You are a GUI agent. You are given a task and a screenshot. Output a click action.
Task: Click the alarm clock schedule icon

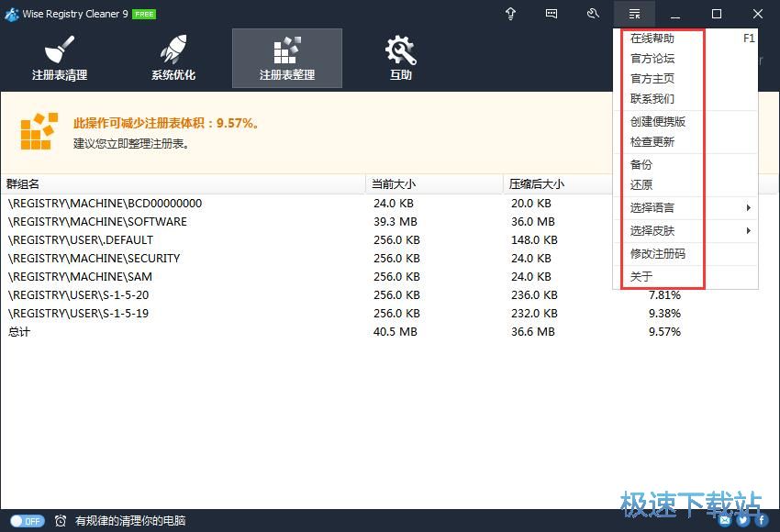click(x=61, y=521)
